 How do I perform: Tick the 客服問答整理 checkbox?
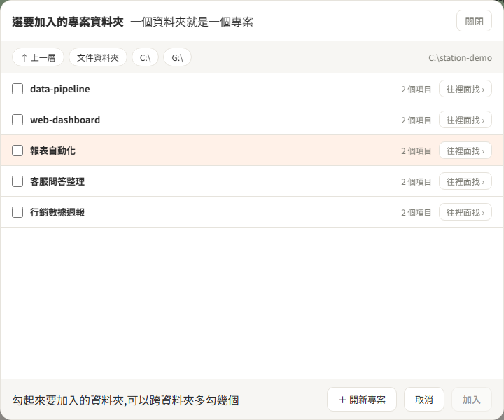17,181
